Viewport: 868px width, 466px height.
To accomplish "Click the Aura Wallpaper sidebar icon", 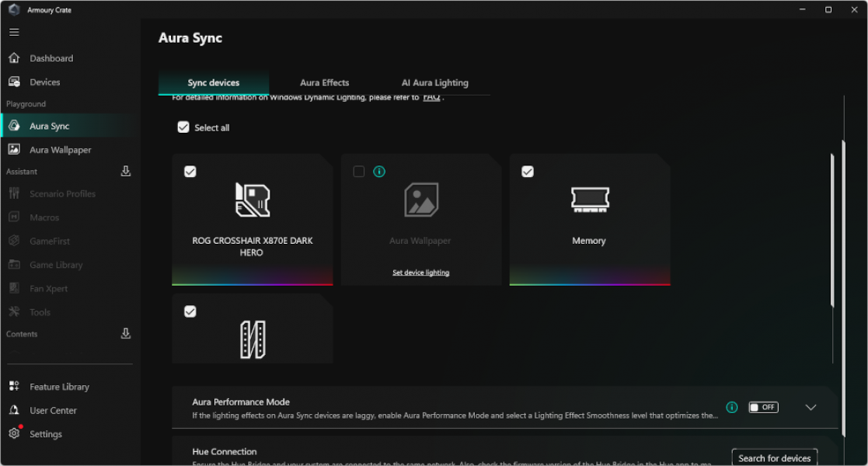I will (14, 149).
